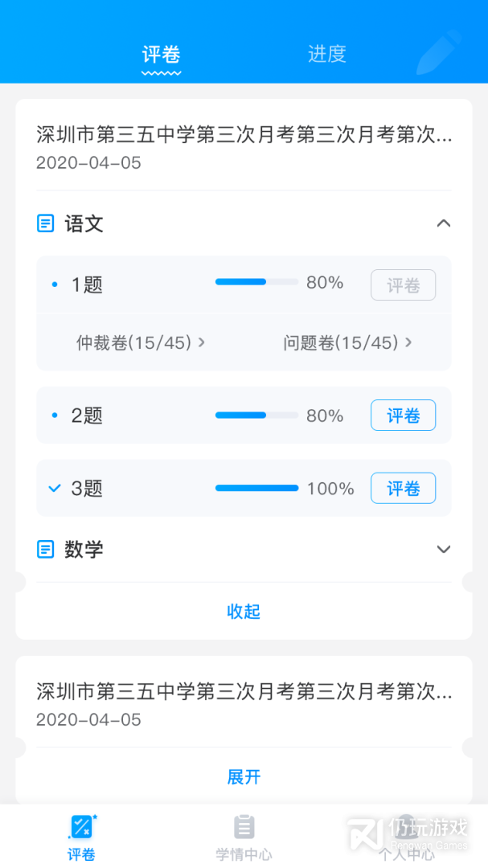This screenshot has width=488, height=868.
Task: Switch to the 进度 tab
Action: click(x=326, y=54)
